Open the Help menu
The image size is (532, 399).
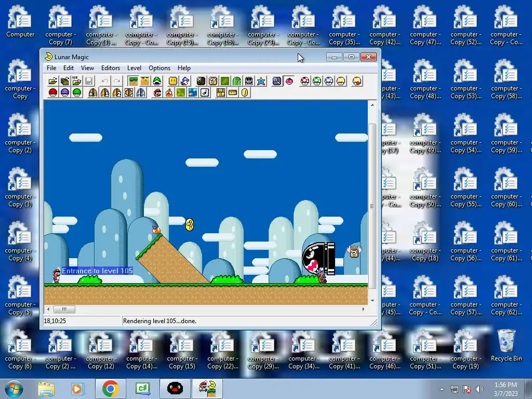[x=184, y=68]
